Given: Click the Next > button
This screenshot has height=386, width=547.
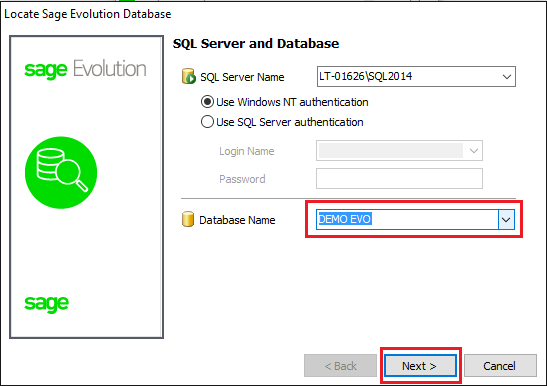Looking at the screenshot, I should [x=420, y=366].
